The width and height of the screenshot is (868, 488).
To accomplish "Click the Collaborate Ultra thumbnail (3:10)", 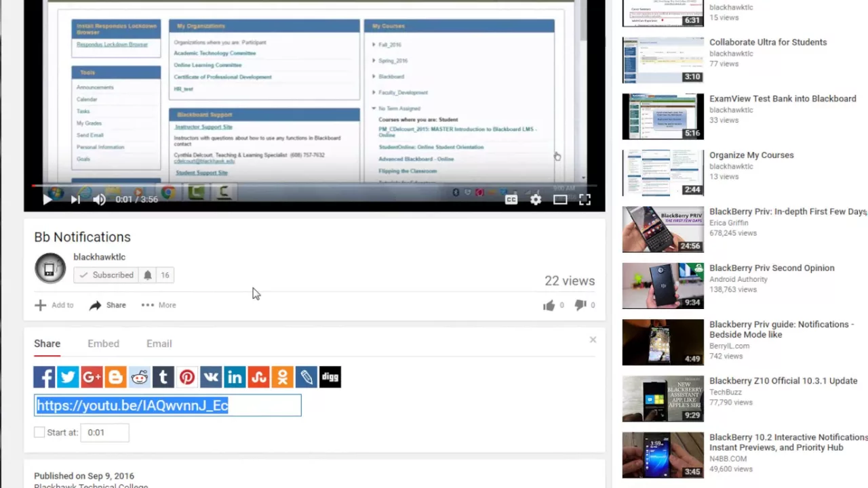I will (x=663, y=60).
